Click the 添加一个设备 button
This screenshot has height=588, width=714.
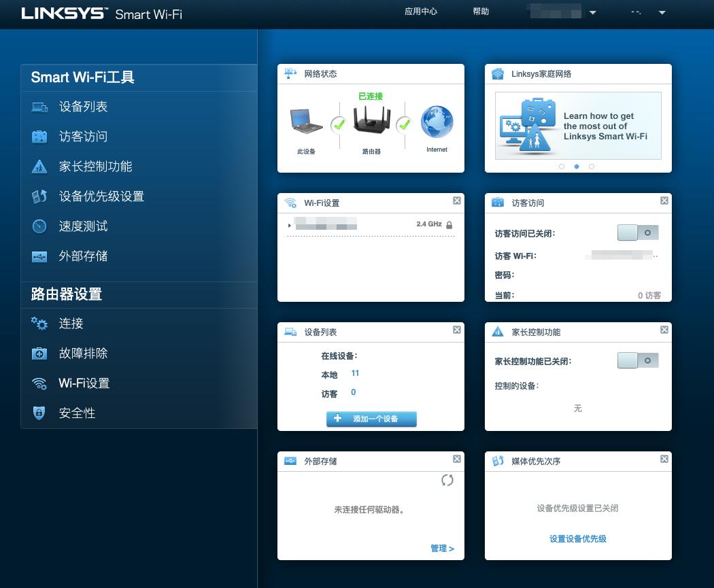tap(371, 419)
